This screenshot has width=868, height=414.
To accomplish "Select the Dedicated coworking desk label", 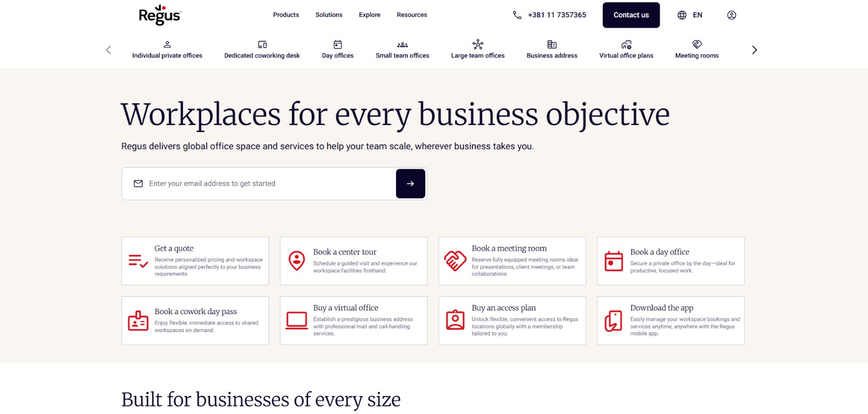I will 262,56.
